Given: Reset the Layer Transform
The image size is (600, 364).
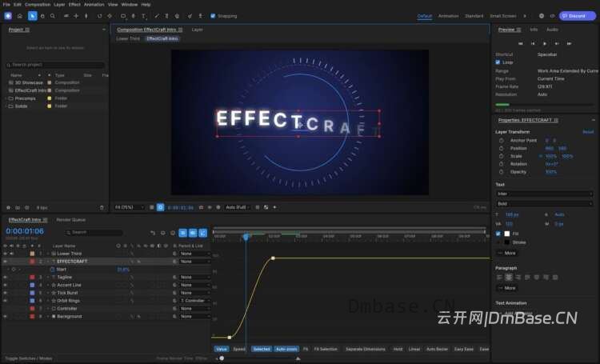Looking at the screenshot, I should pos(588,132).
